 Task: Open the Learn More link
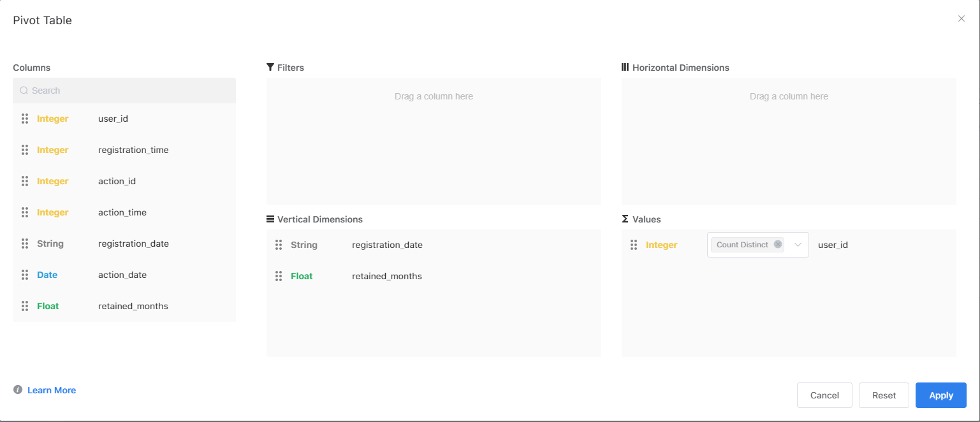point(50,389)
